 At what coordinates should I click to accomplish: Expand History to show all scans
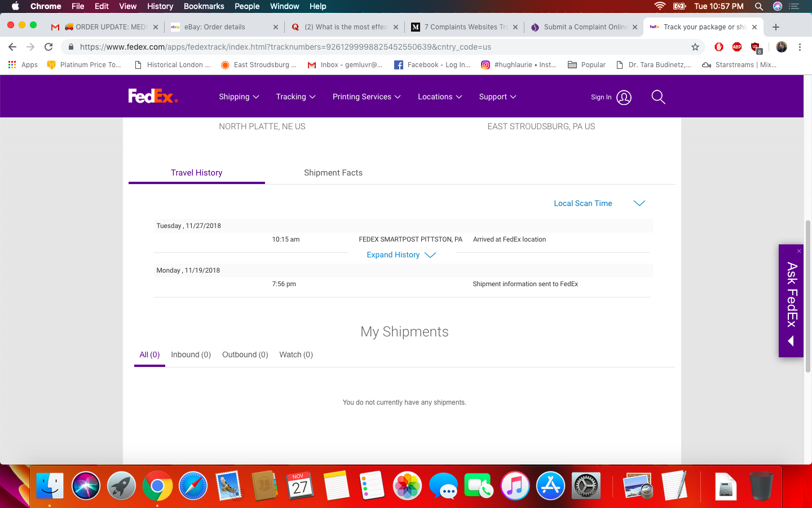(401, 255)
